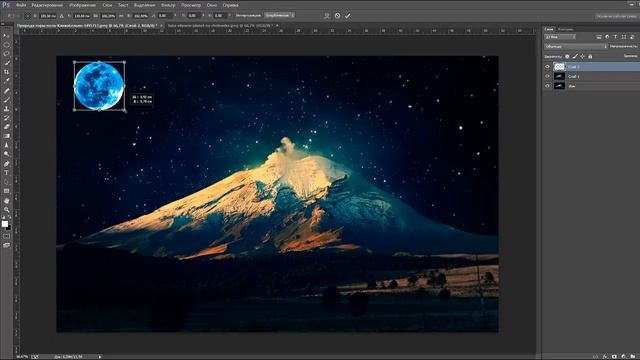The image size is (640, 360).
Task: Select the Elliptical Marquee tool
Action: click(7, 45)
